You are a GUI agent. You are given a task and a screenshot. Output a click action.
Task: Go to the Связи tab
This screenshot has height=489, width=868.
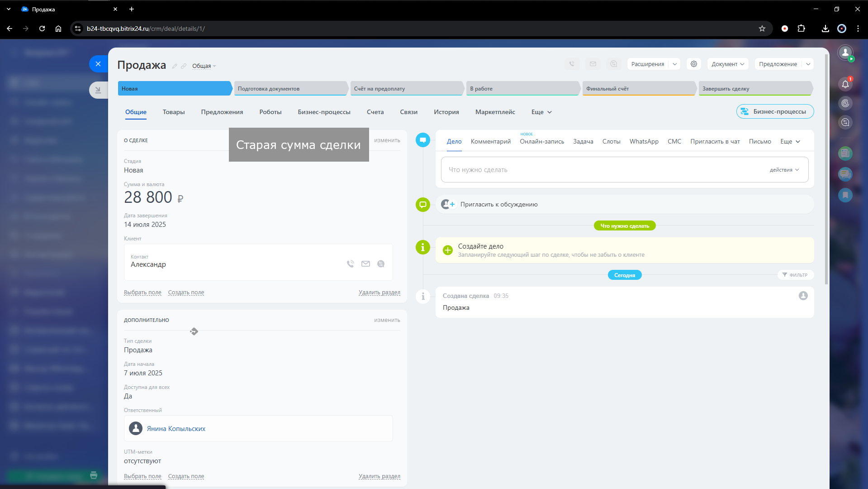(x=408, y=112)
